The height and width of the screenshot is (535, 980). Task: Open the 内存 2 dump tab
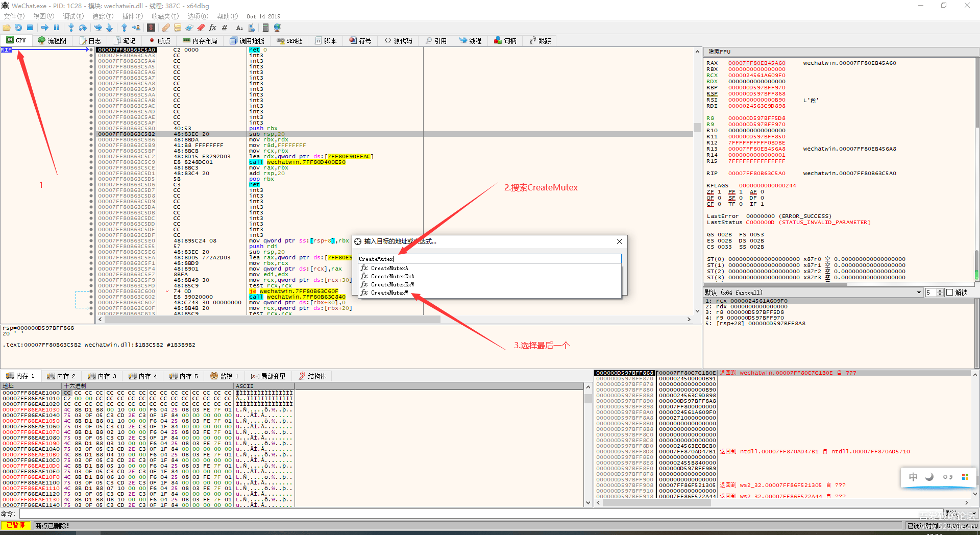61,376
